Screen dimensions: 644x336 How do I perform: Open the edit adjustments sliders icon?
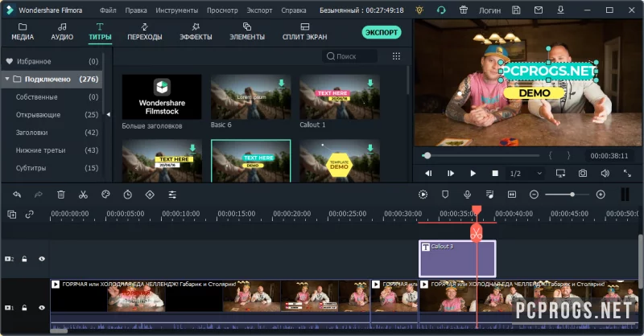coord(172,195)
